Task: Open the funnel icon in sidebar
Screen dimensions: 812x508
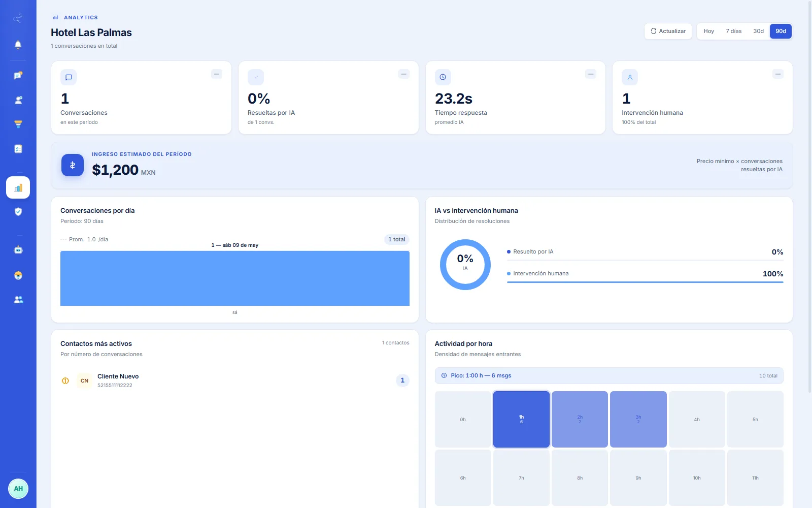Action: tap(18, 124)
